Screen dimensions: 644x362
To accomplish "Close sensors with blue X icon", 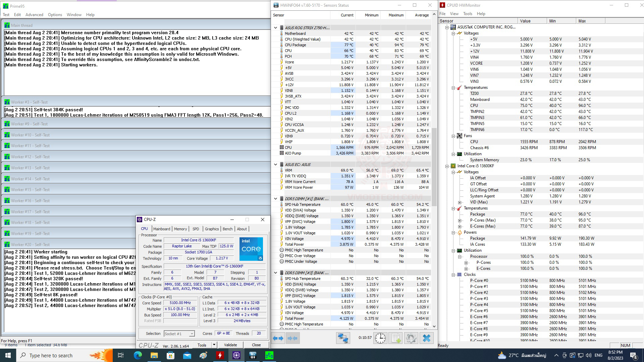I will [x=427, y=338].
